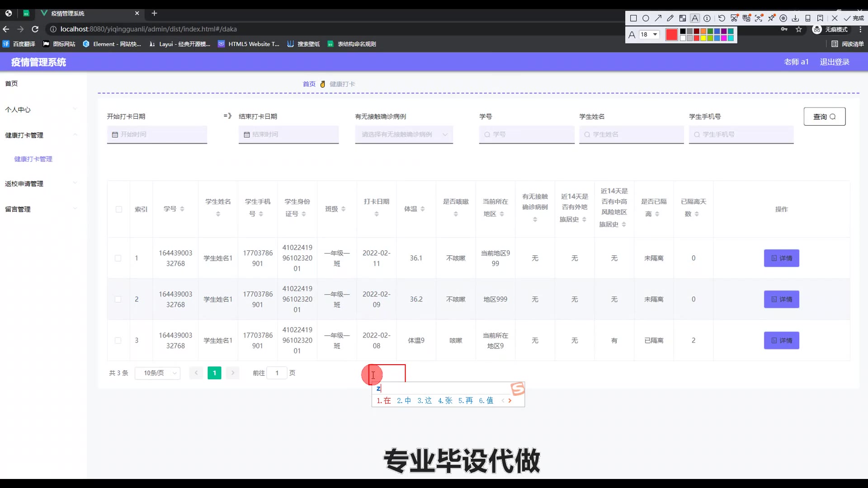
Task: Open the 10条/页 page size dropdown
Action: pos(158,373)
